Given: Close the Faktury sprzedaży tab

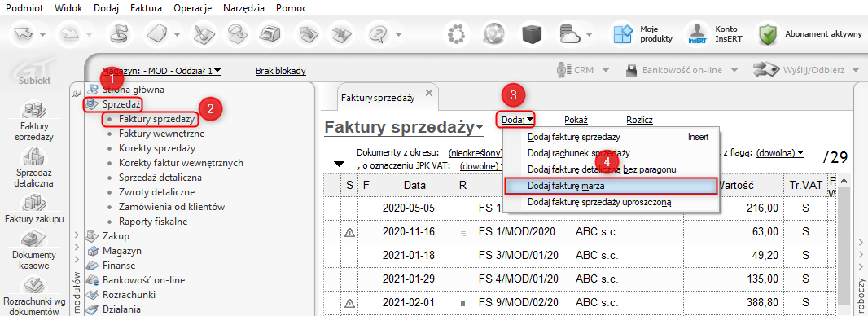Looking at the screenshot, I should (428, 93).
